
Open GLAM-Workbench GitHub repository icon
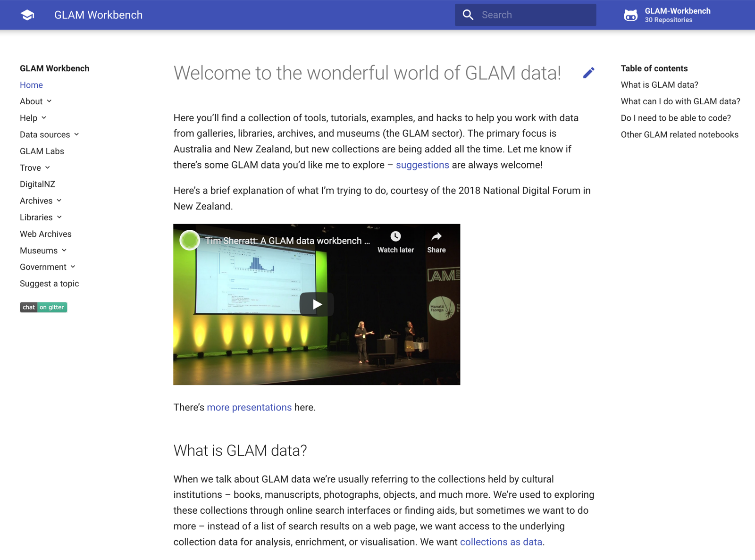[x=630, y=15]
